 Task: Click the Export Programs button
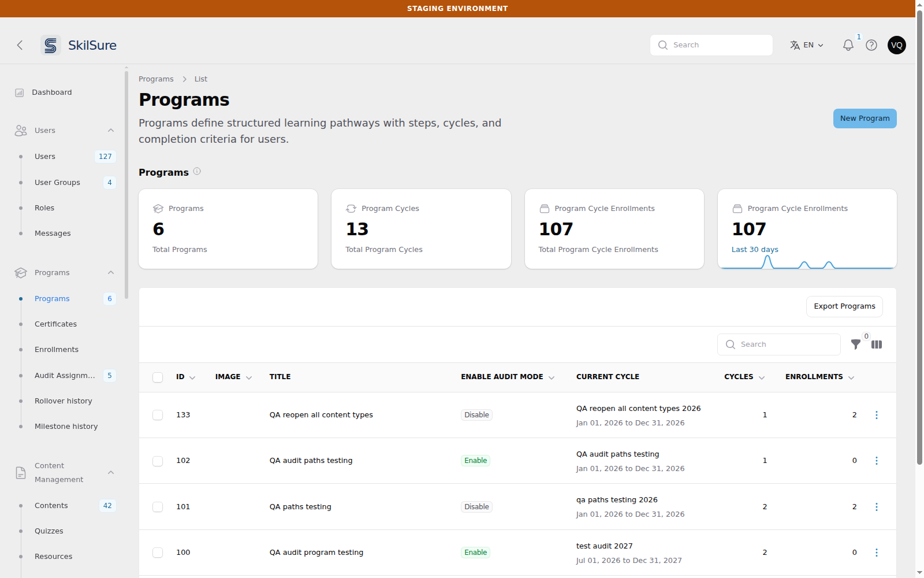pyautogui.click(x=844, y=306)
